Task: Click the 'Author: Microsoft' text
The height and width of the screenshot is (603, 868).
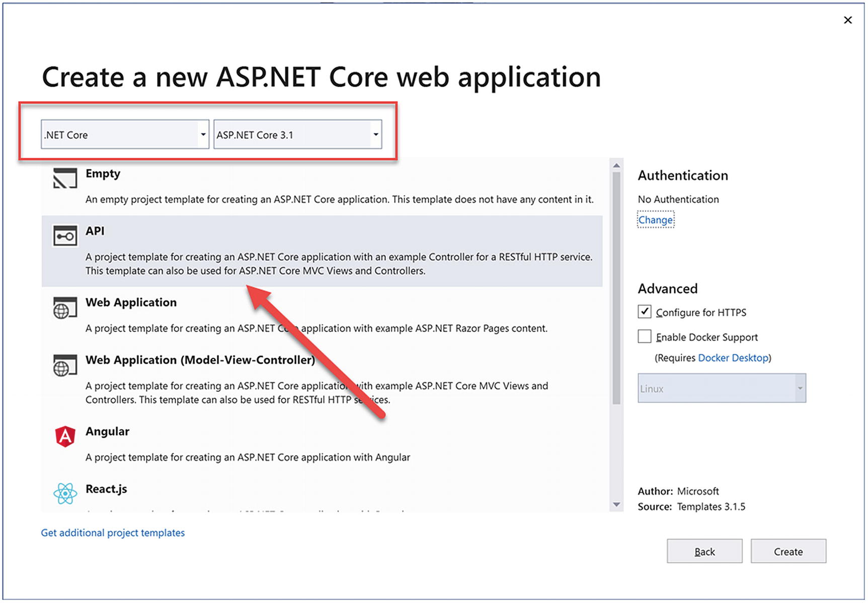Action: [x=678, y=491]
